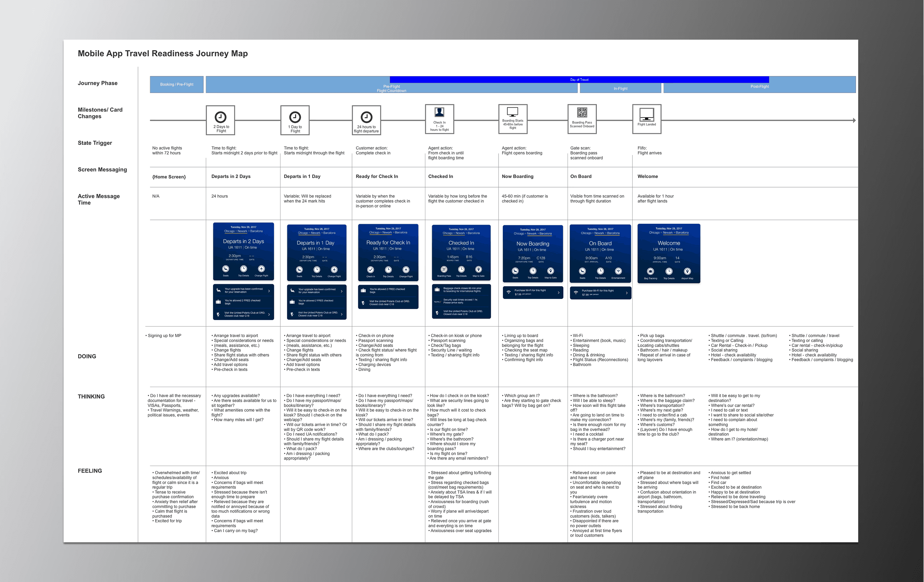Tap Boarding Pass icon on Checked In card
Viewport: 924px width, 582px height.
[x=444, y=270]
